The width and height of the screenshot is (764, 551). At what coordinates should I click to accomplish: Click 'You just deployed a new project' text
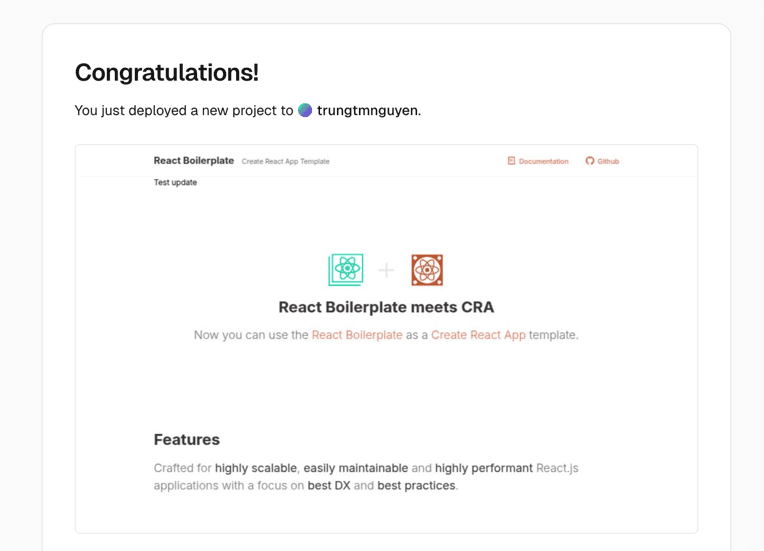pyautogui.click(x=177, y=111)
